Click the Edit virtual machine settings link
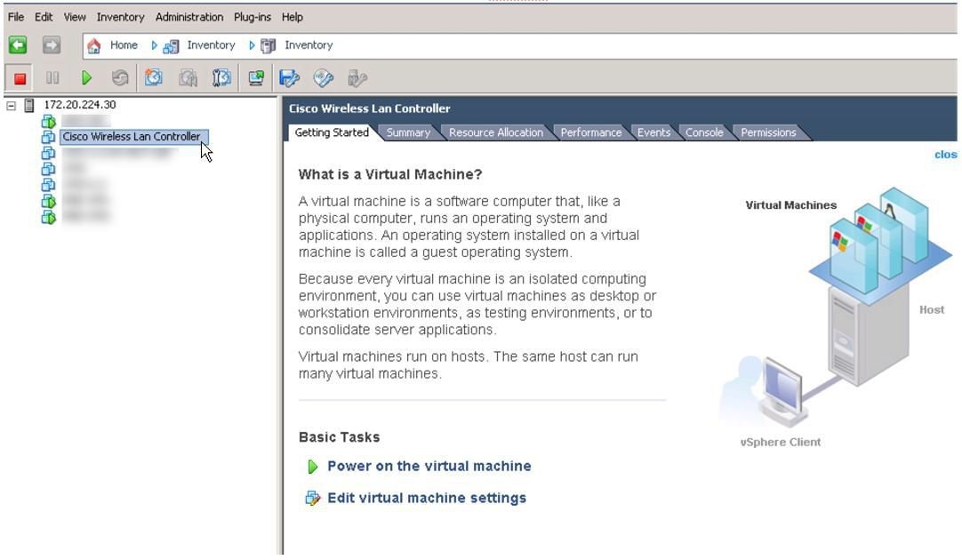The height and width of the screenshot is (560, 962). click(427, 498)
